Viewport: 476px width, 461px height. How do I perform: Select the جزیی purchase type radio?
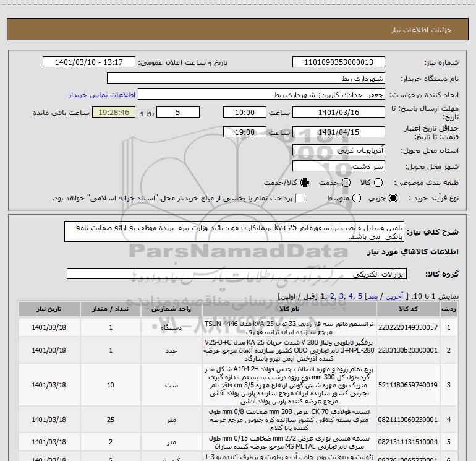coord(393,198)
